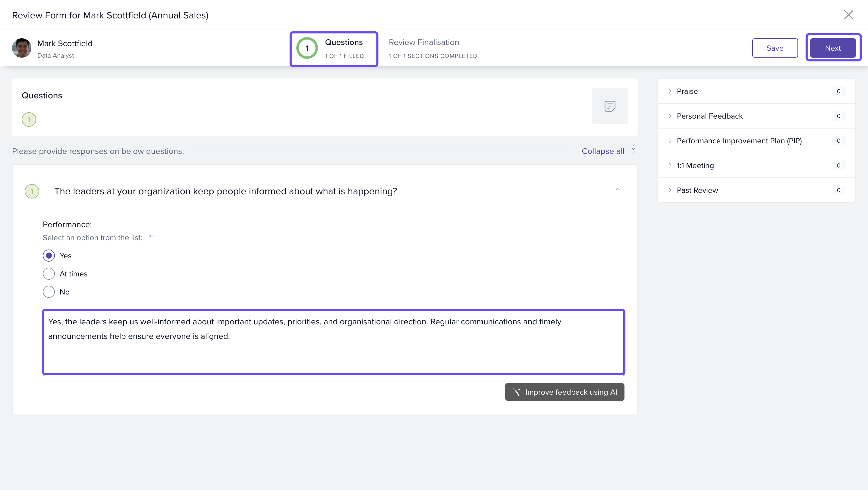Close the review form with X icon
868x490 pixels.
coord(848,15)
